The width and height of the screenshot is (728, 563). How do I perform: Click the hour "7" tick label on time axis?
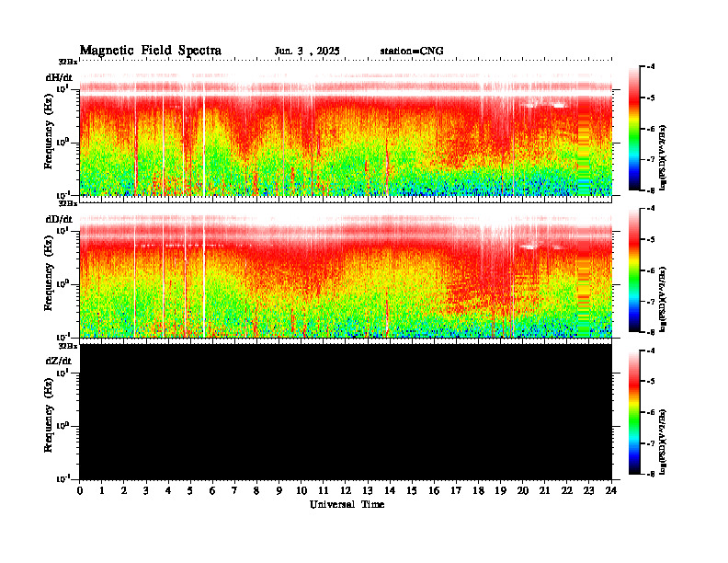[234, 490]
